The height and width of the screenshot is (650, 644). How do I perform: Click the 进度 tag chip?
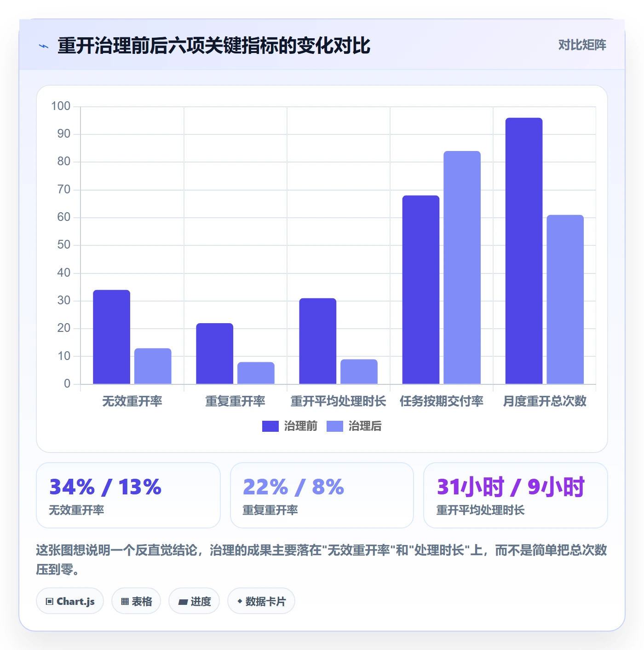click(194, 601)
